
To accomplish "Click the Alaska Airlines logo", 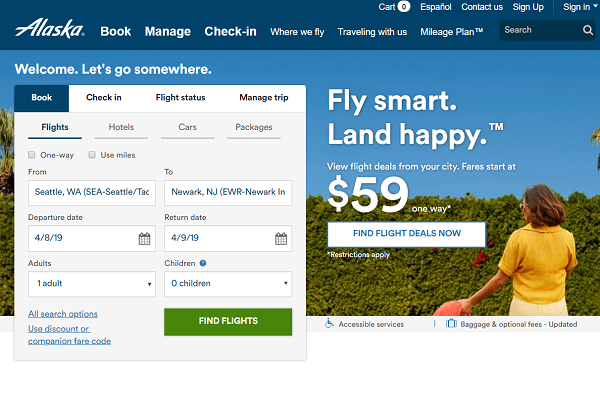I will click(50, 29).
